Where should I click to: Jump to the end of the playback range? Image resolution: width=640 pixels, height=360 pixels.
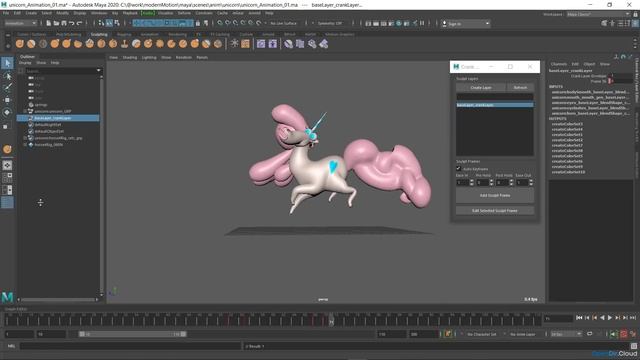633,318
